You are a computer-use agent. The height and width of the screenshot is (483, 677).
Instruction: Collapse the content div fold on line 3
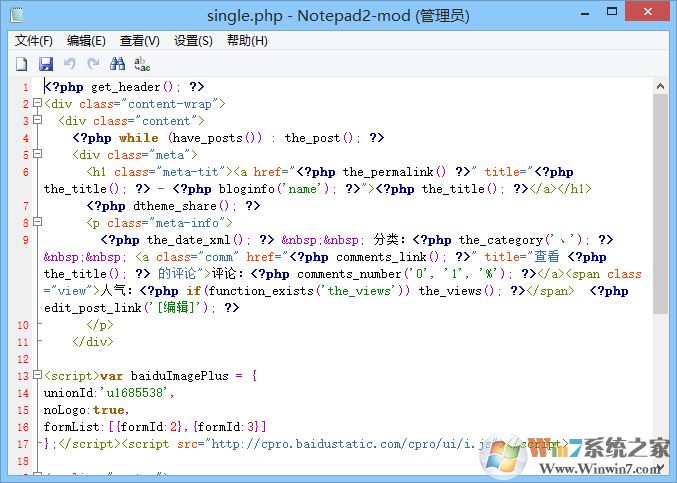[x=37, y=121]
